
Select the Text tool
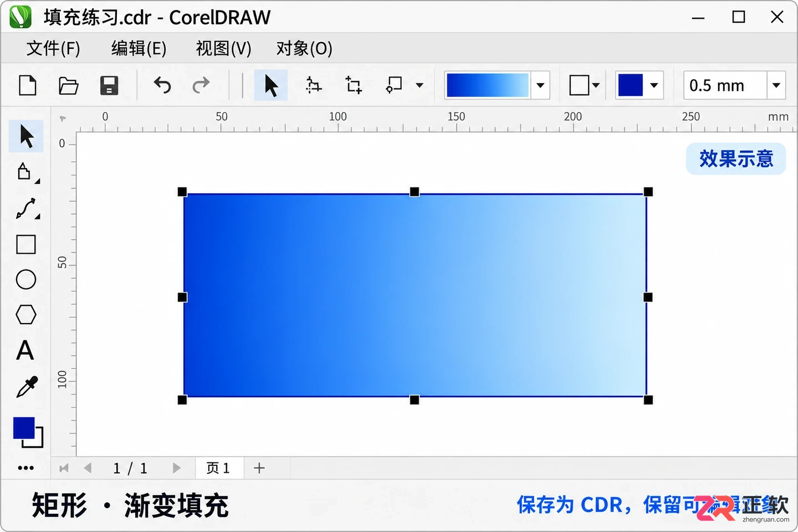pos(25,350)
